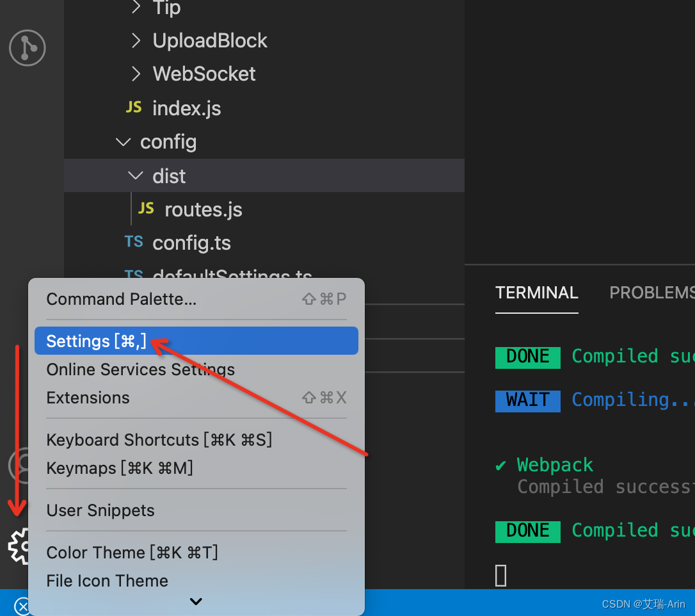
Task: Collapse the config folder
Action: [122, 142]
